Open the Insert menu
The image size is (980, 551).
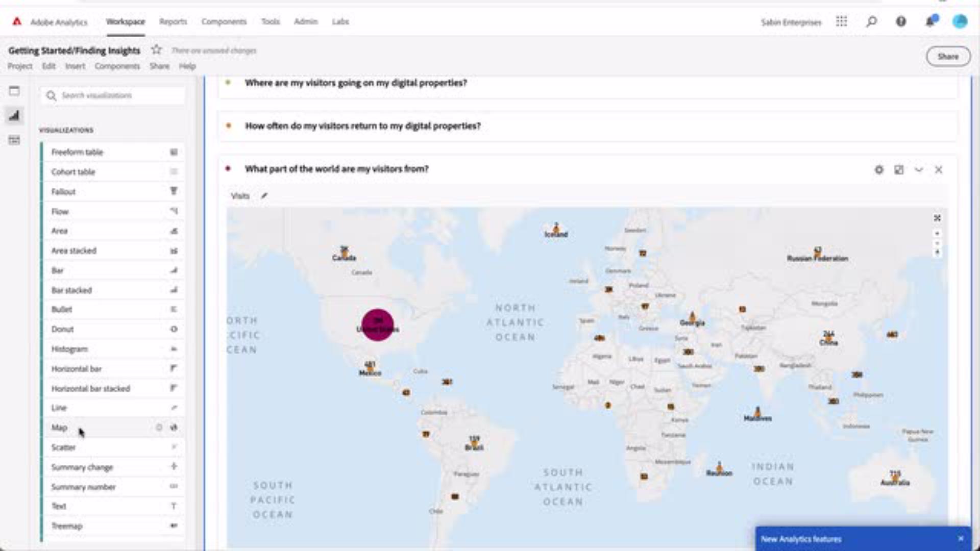point(75,66)
